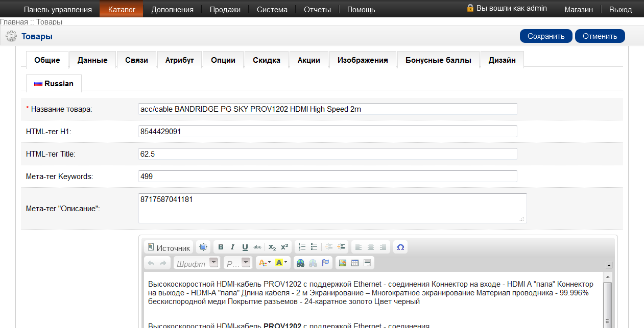Image resolution: width=644 pixels, height=328 pixels.
Task: Switch to the Атрибут tab
Action: tap(179, 60)
